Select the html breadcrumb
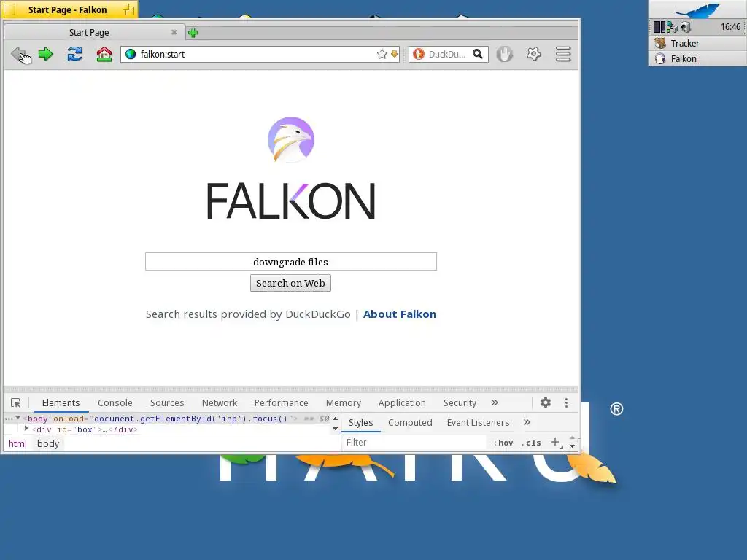 [x=18, y=444]
